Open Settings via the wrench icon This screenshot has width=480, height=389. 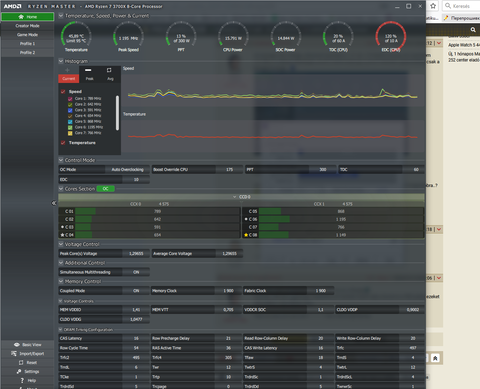coord(19,372)
